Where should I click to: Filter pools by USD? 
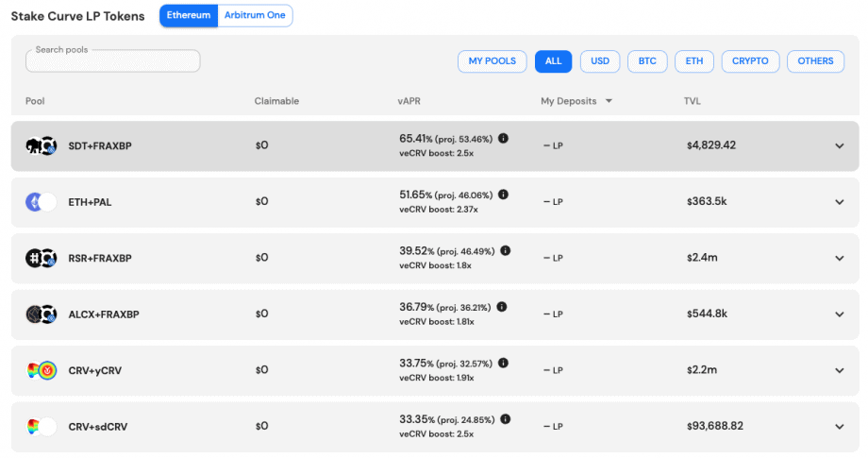pos(600,61)
